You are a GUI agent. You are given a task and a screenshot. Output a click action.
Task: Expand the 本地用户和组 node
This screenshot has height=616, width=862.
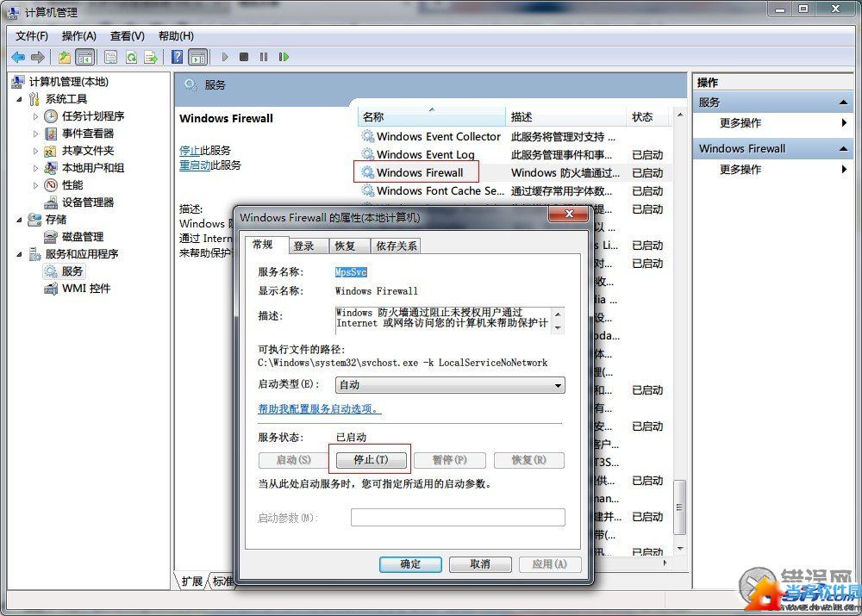point(35,168)
